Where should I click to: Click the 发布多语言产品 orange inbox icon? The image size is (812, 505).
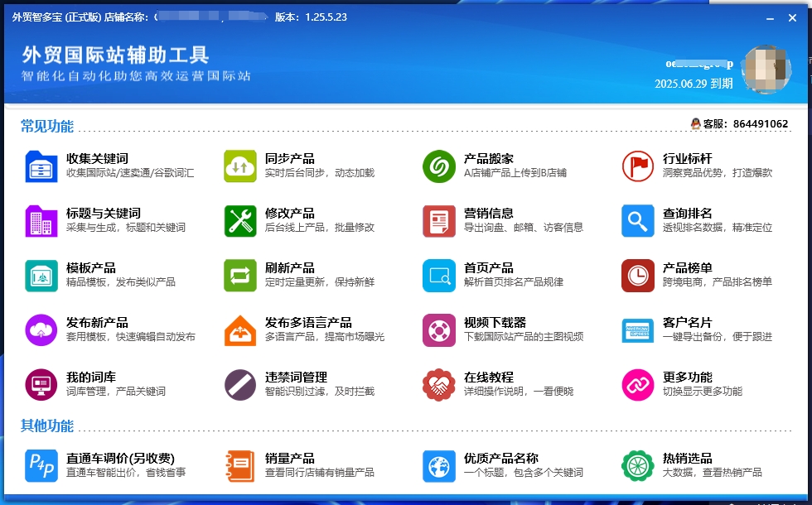tap(240, 330)
